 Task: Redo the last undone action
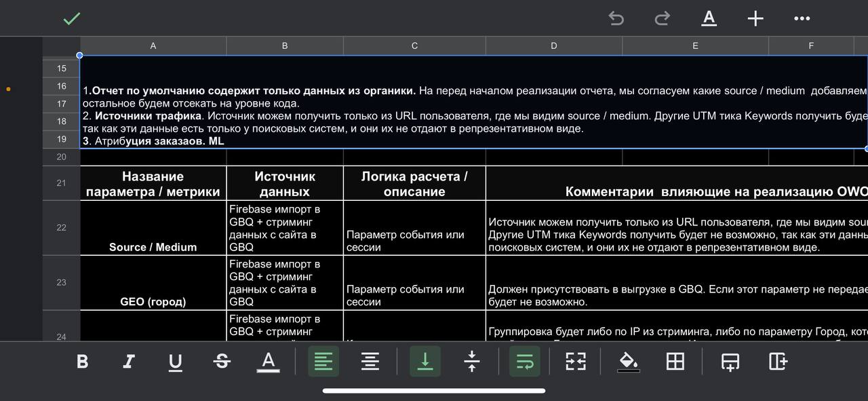pos(663,19)
